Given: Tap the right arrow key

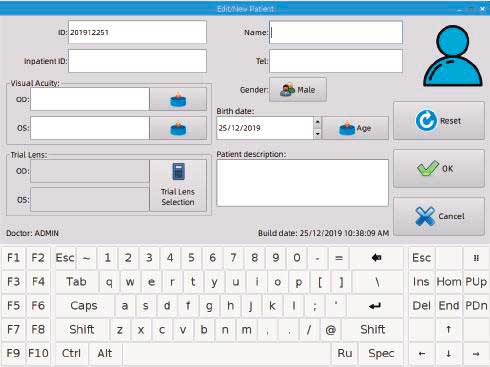Looking at the screenshot, I should click(x=476, y=353).
